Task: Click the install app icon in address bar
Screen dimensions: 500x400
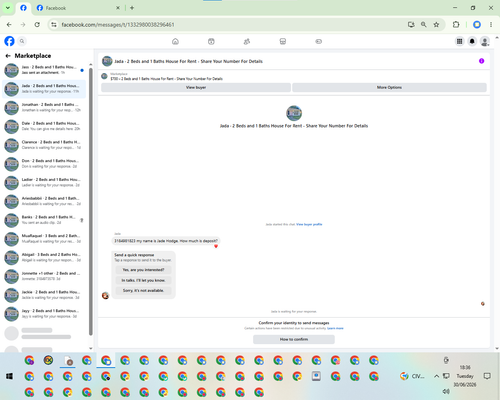Action: [x=411, y=25]
